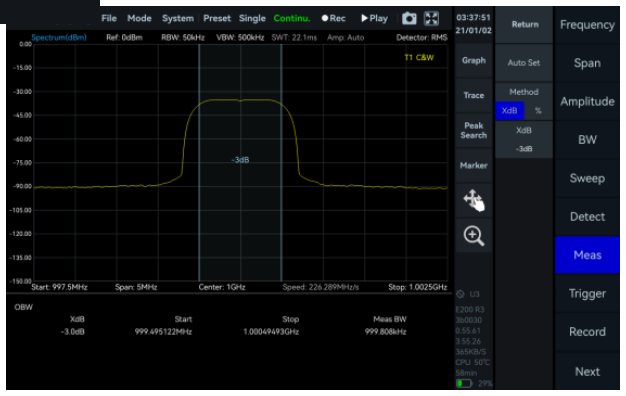Select the % method option
This screenshot has height=396, width=626.
tap(538, 111)
